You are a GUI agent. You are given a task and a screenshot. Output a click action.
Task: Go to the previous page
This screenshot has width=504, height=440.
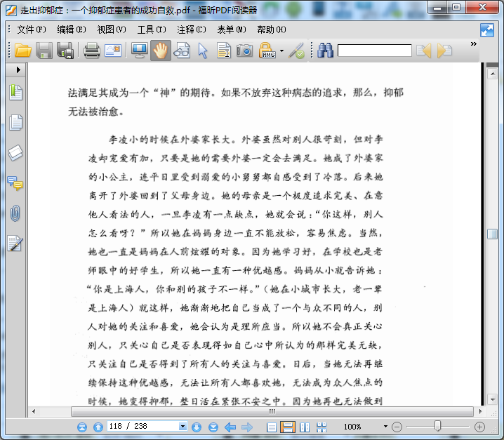coord(98,427)
